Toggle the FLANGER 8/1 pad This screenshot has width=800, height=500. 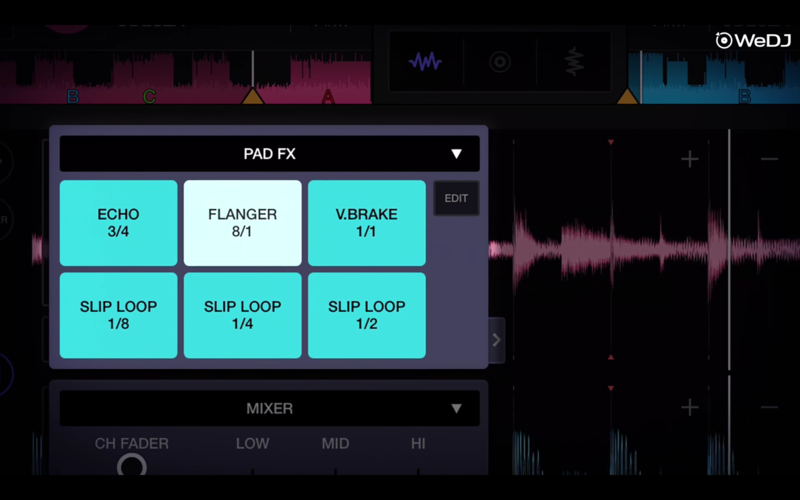242,223
